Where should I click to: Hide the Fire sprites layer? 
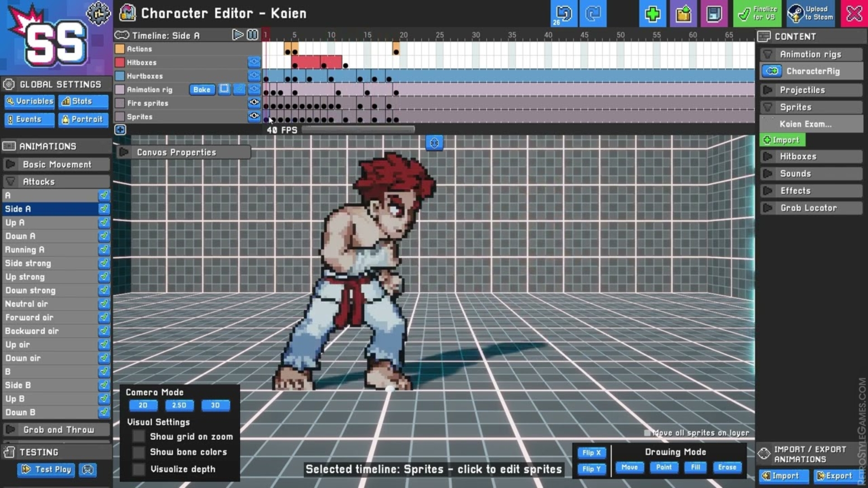pos(254,103)
